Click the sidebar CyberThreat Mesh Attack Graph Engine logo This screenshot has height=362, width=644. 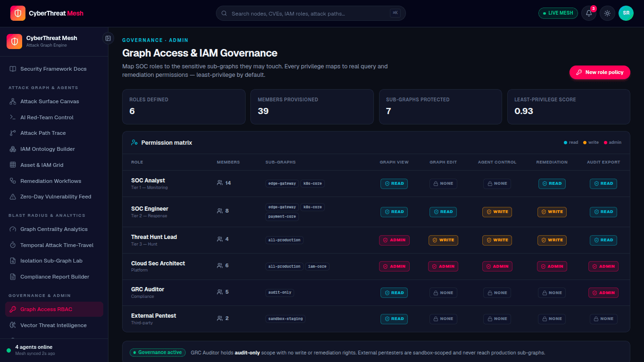coord(14,41)
